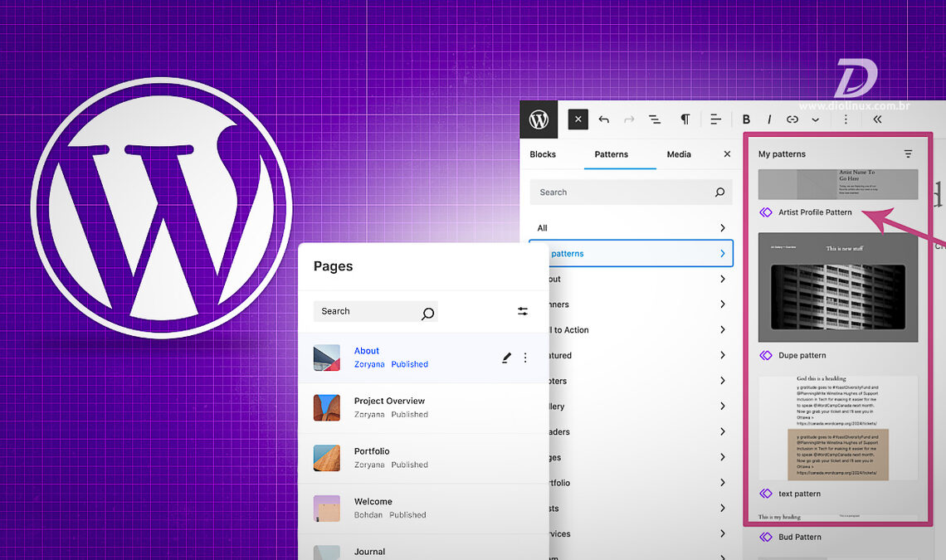Viewport: 946px width, 560px height.
Task: Open the three-dot actions menu for About
Action: click(525, 358)
